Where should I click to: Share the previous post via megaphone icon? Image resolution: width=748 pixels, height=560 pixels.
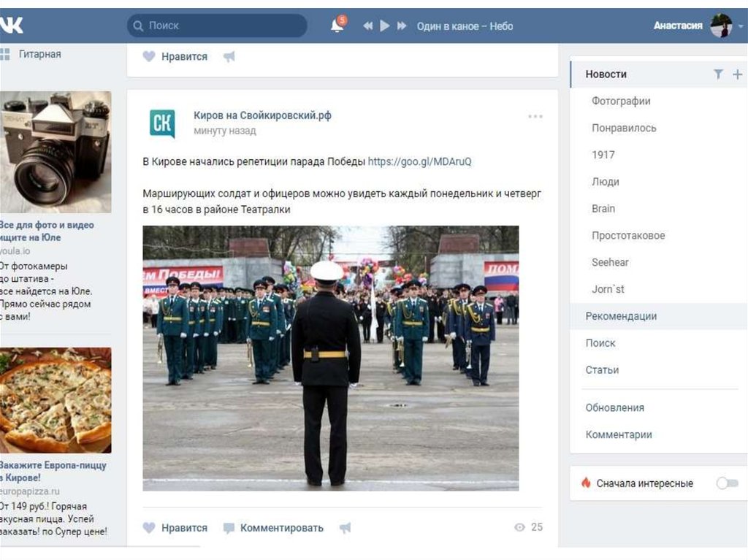coord(229,57)
